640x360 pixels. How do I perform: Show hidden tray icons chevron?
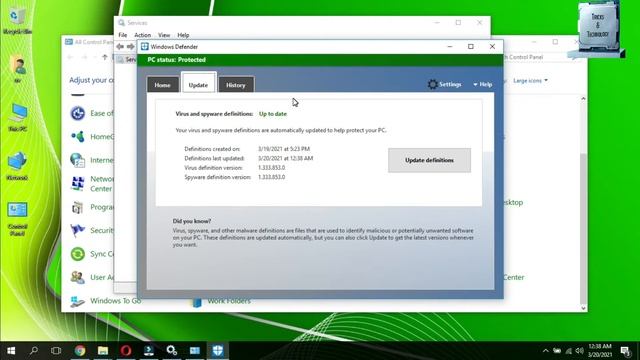click(x=546, y=351)
